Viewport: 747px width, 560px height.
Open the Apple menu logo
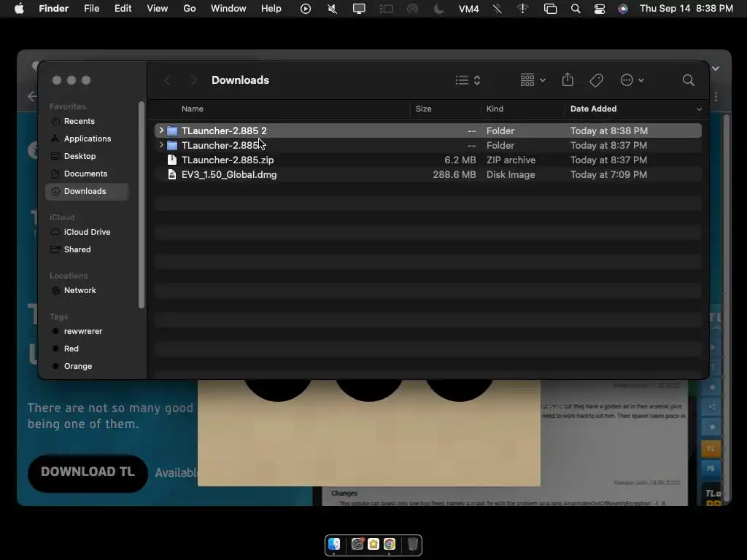(x=19, y=9)
